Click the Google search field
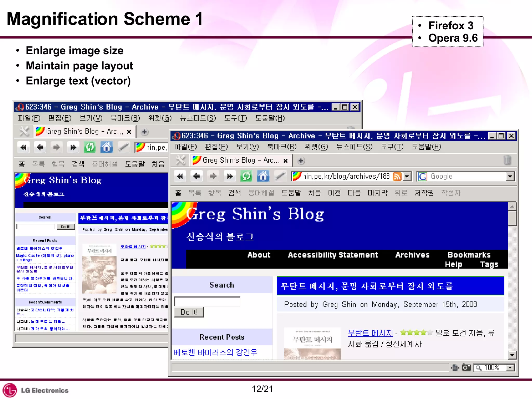This screenshot has height=399, width=532. (466, 177)
